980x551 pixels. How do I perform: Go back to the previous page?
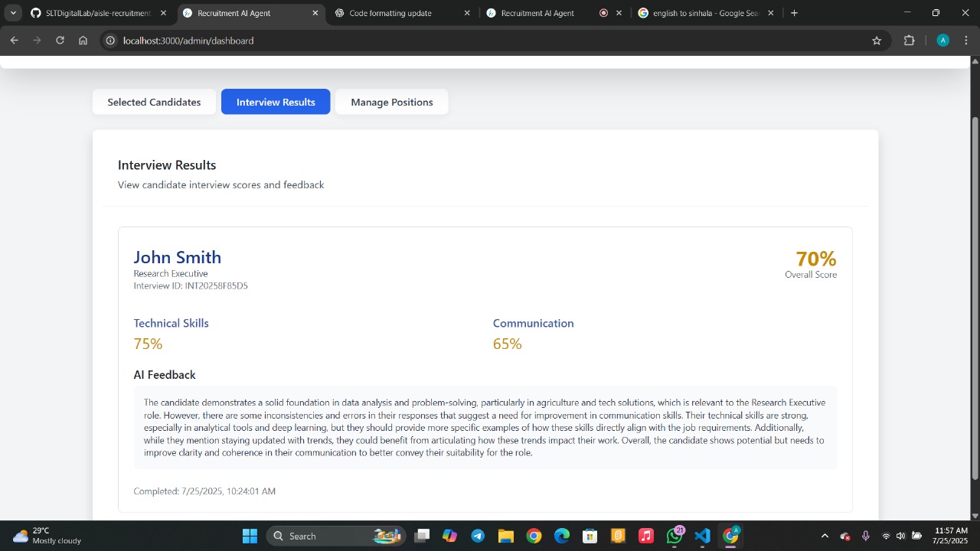click(x=14, y=41)
